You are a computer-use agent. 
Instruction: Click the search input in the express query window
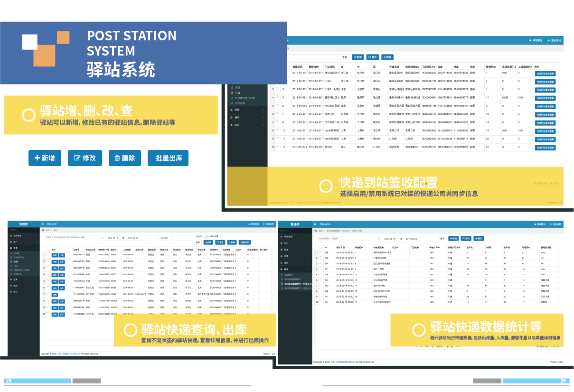70,238
